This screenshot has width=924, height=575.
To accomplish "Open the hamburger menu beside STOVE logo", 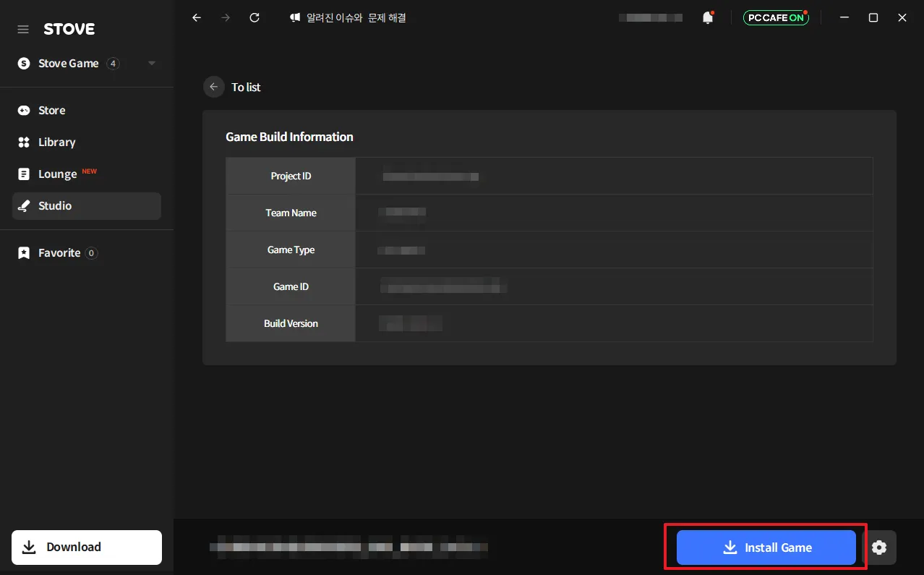I will coord(23,29).
